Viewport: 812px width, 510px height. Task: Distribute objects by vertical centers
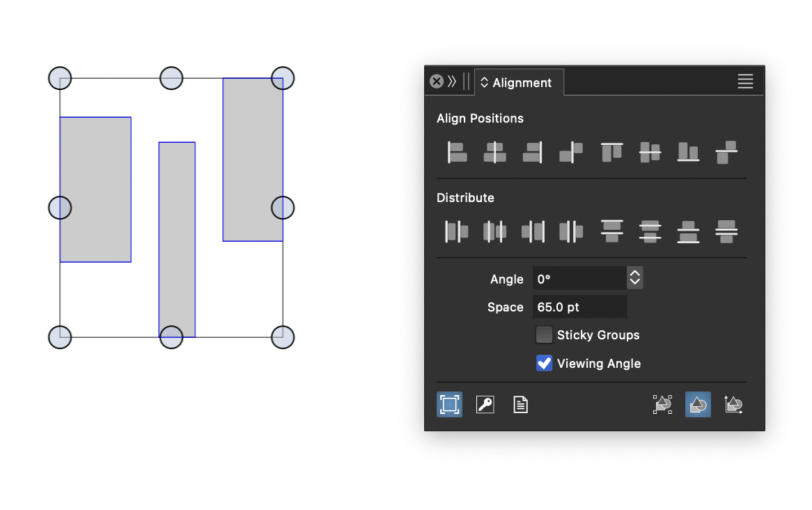click(x=650, y=231)
